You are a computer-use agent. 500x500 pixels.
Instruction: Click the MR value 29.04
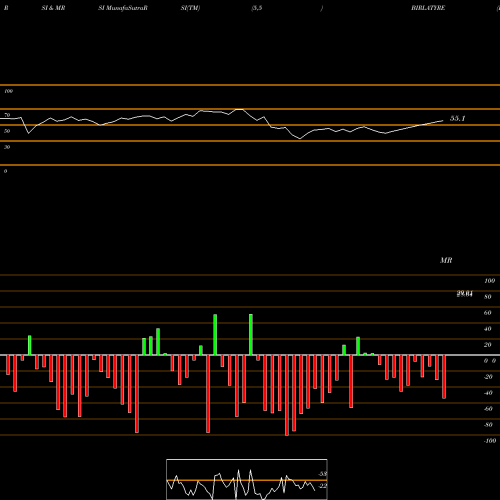pyautogui.click(x=465, y=294)
